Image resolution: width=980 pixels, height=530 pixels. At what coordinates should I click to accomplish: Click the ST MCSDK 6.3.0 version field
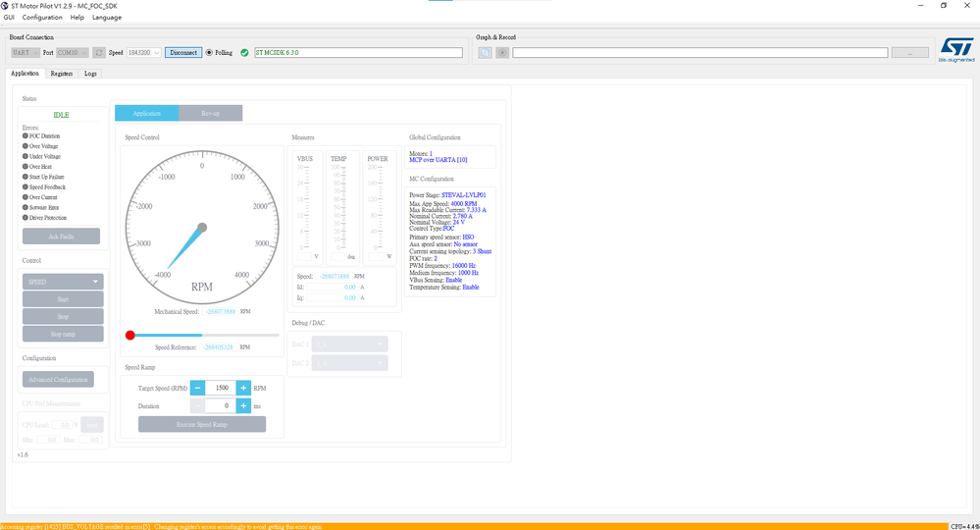[x=359, y=52]
